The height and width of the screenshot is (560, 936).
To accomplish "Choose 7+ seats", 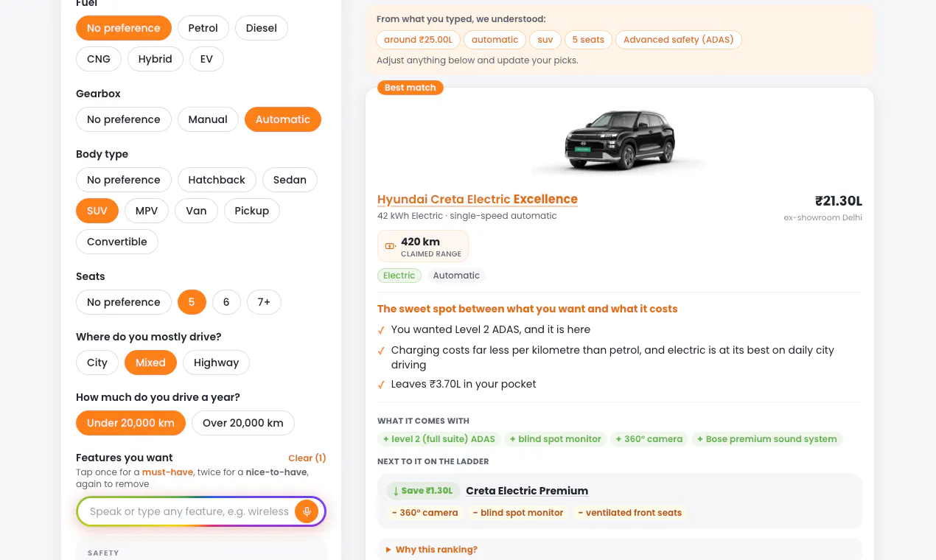I will [264, 302].
